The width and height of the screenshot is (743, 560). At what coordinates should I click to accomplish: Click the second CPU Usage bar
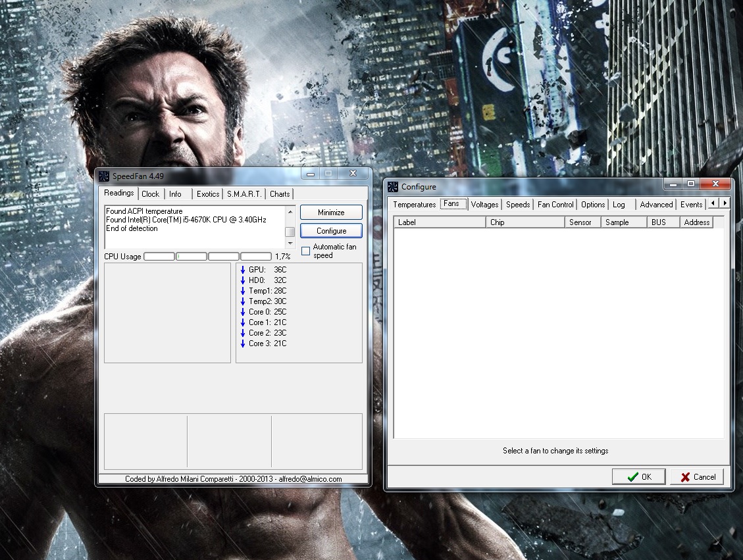pos(192,257)
